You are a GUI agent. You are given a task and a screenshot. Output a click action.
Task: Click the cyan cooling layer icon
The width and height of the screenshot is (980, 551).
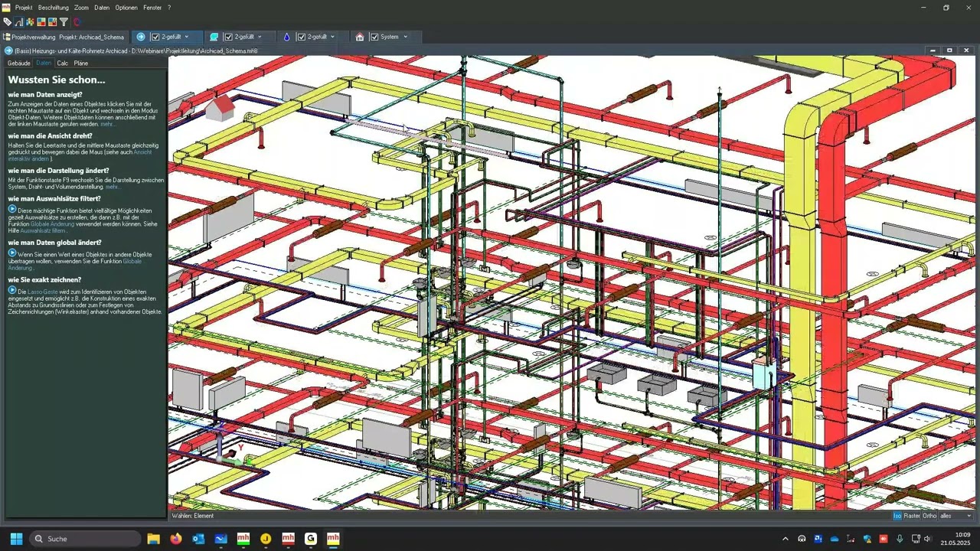click(214, 37)
